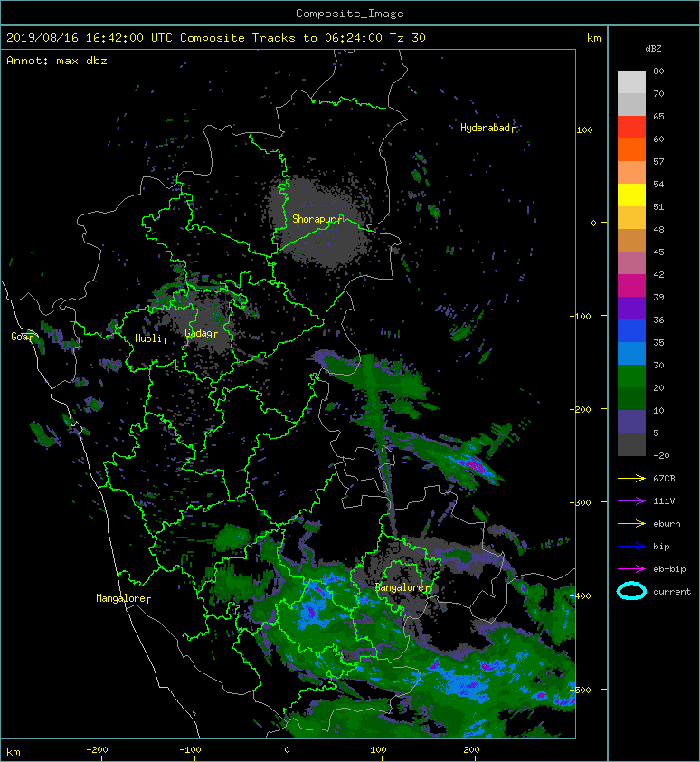The image size is (700, 762).
Task: Click the purple 111V track arrow
Action: (x=631, y=501)
